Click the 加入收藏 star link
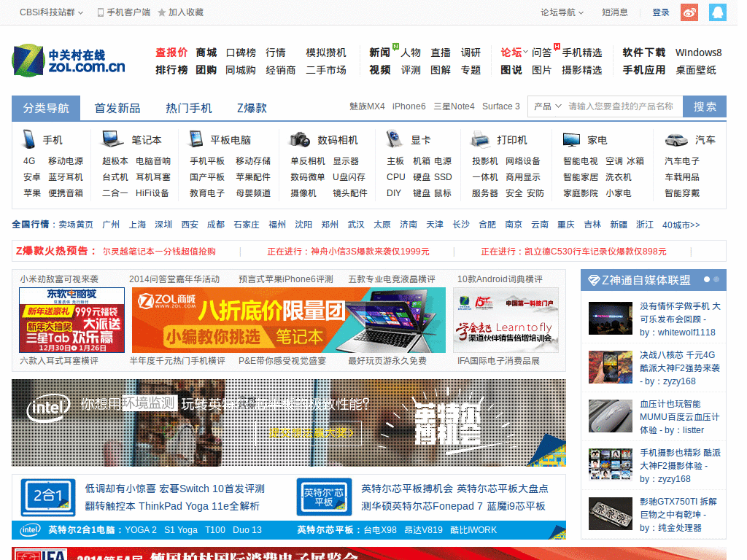 (x=181, y=12)
